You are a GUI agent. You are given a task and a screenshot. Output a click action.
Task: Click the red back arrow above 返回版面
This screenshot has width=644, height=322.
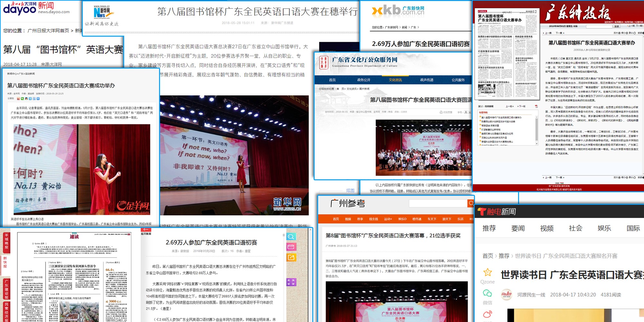pyautogui.click(x=146, y=230)
